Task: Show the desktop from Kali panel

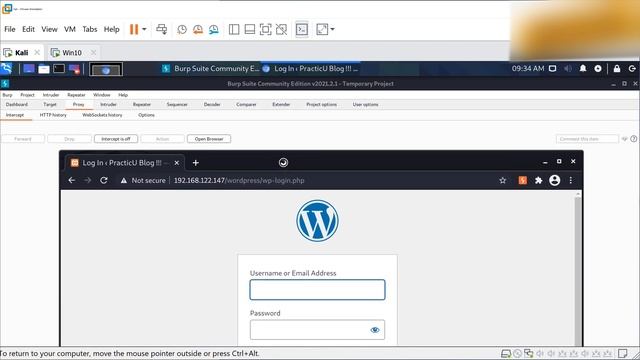Action: tap(29, 69)
